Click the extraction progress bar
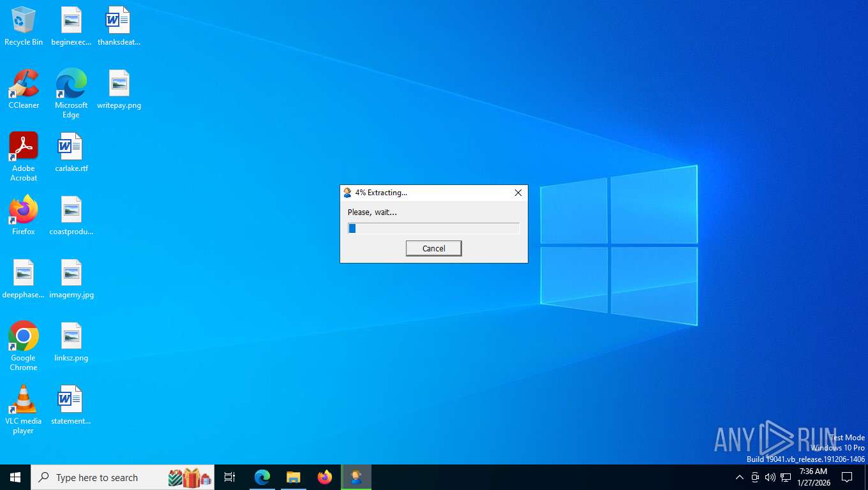 click(433, 228)
